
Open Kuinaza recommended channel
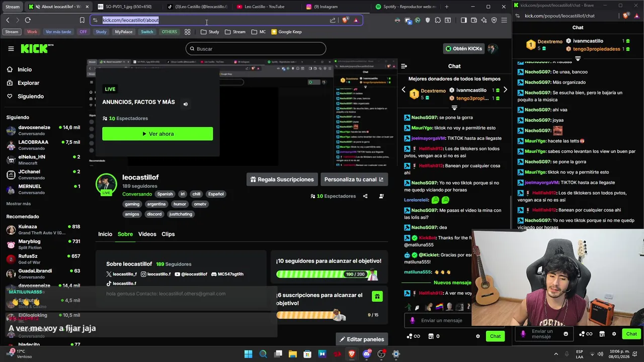pos(43,230)
